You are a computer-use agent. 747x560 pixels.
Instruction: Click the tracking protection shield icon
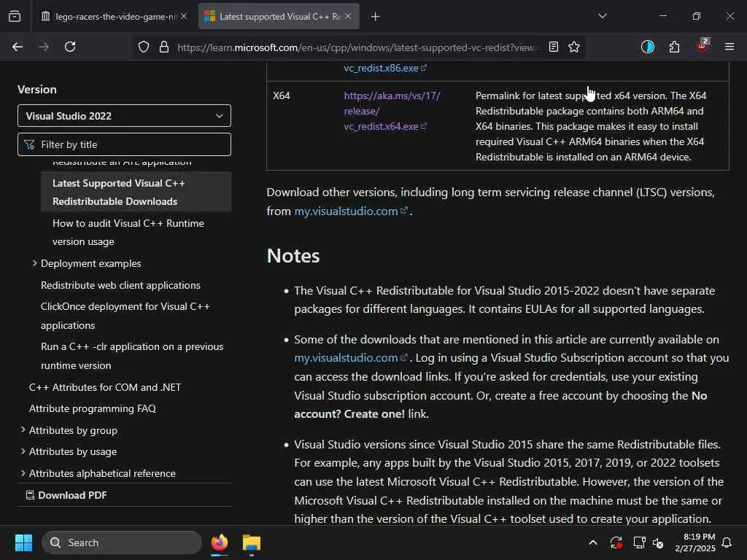pyautogui.click(x=144, y=47)
